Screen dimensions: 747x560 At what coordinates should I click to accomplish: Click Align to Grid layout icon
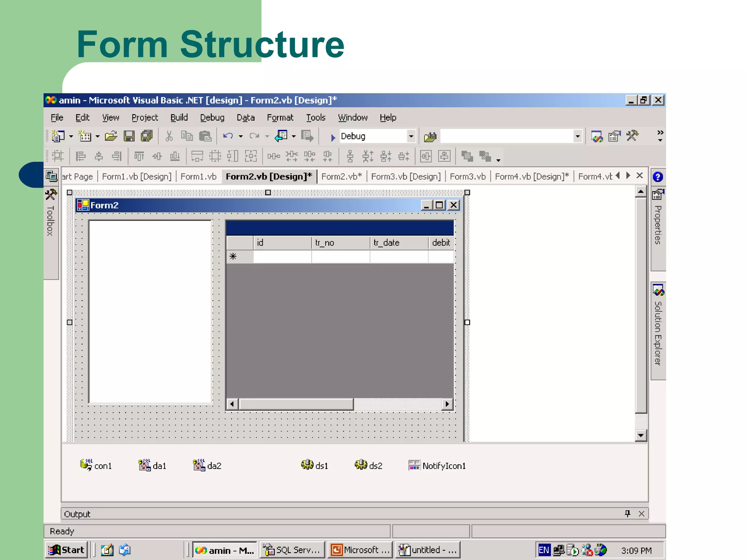pos(58,156)
